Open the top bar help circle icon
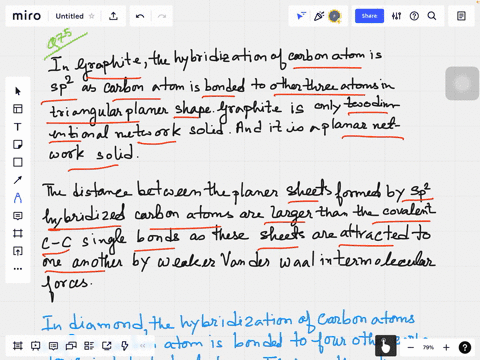The width and height of the screenshot is (480, 360). point(414,16)
